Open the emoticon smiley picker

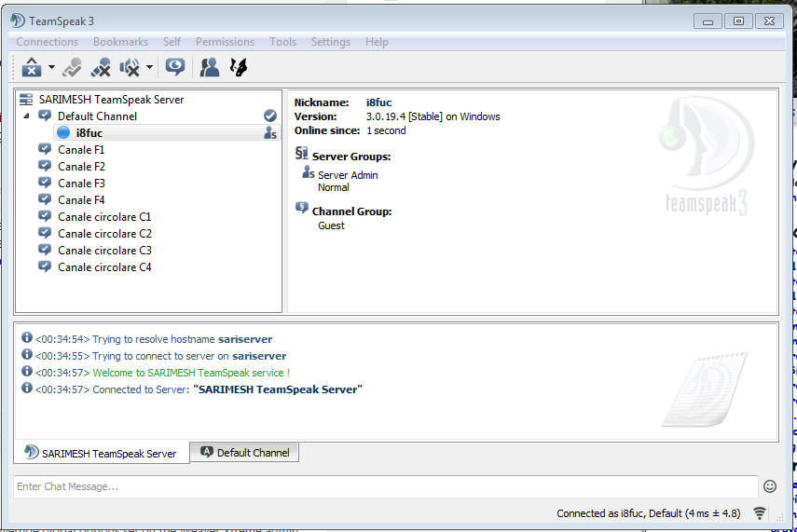coord(770,486)
